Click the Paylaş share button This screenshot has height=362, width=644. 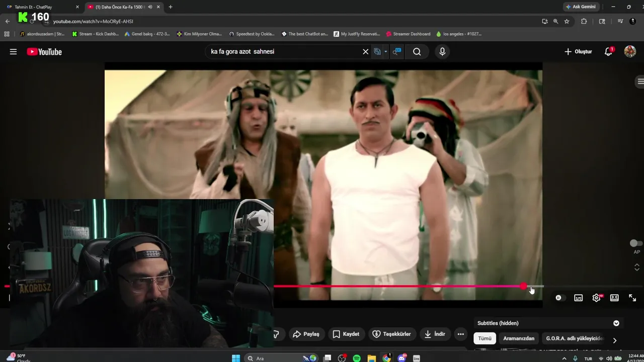coord(306,334)
